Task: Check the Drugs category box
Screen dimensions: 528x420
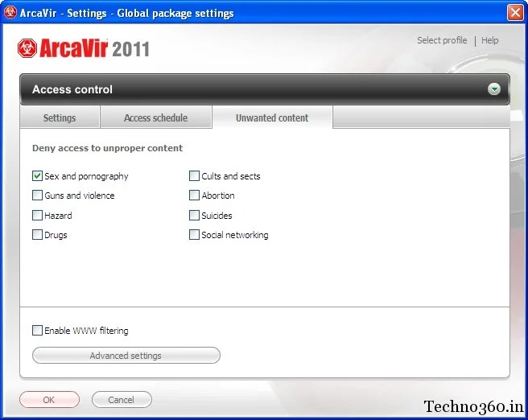Action: [37, 235]
